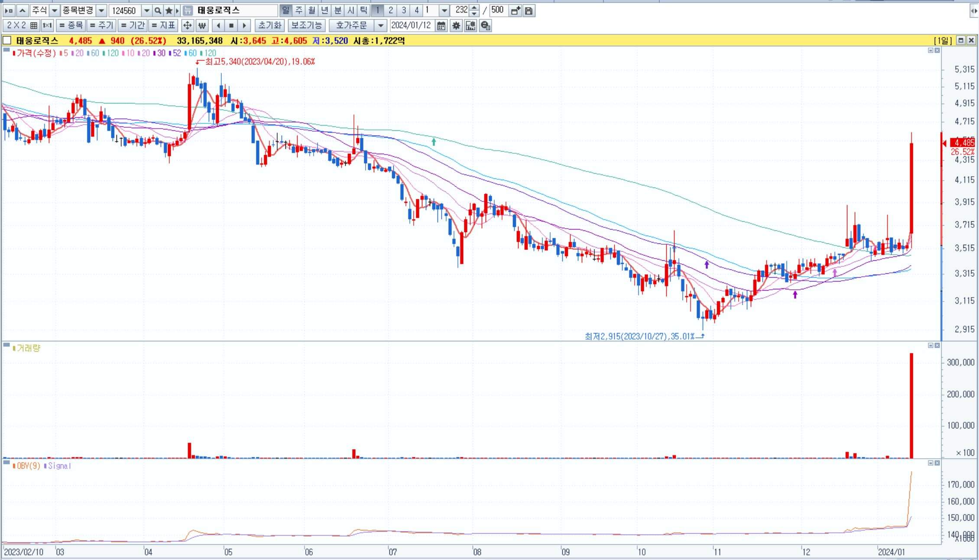979x560 pixels.
Task: Click the won currency symbol icon
Action: [202, 26]
